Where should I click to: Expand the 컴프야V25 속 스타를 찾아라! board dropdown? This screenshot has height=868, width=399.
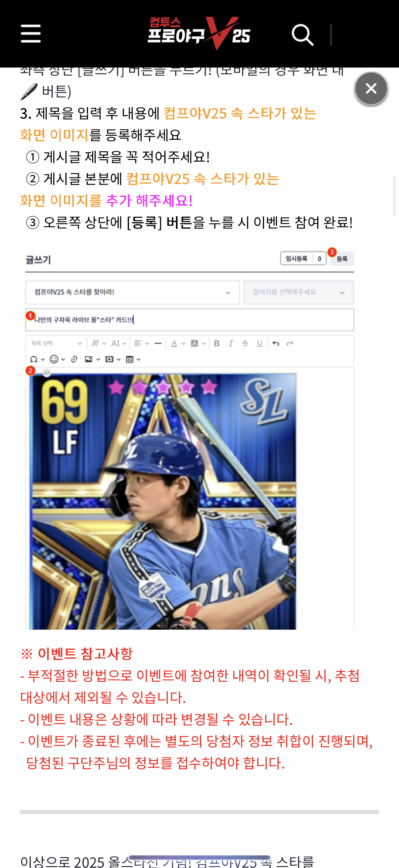[x=132, y=292]
